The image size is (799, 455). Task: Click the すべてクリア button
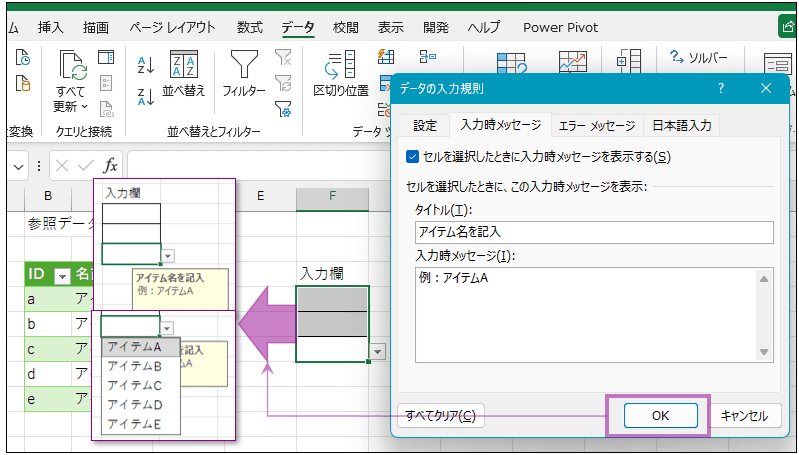[x=440, y=416]
